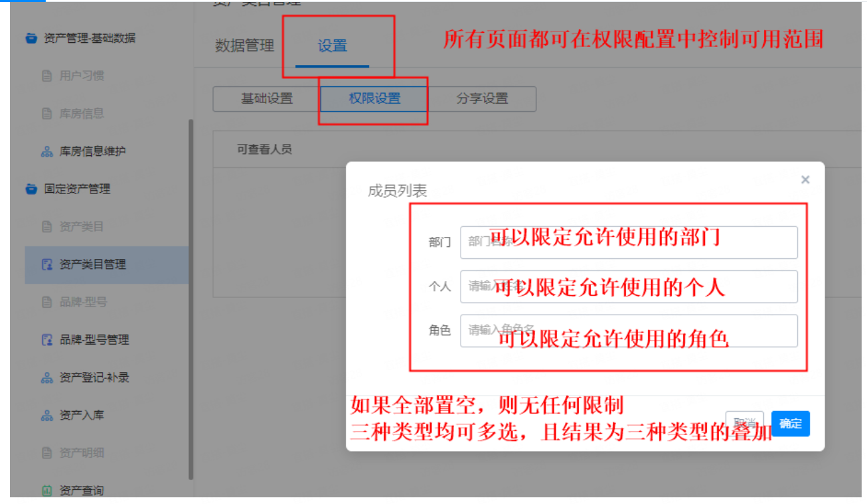Open 资产明细 in the sidebar
The height and width of the screenshot is (504, 867).
pos(82,453)
